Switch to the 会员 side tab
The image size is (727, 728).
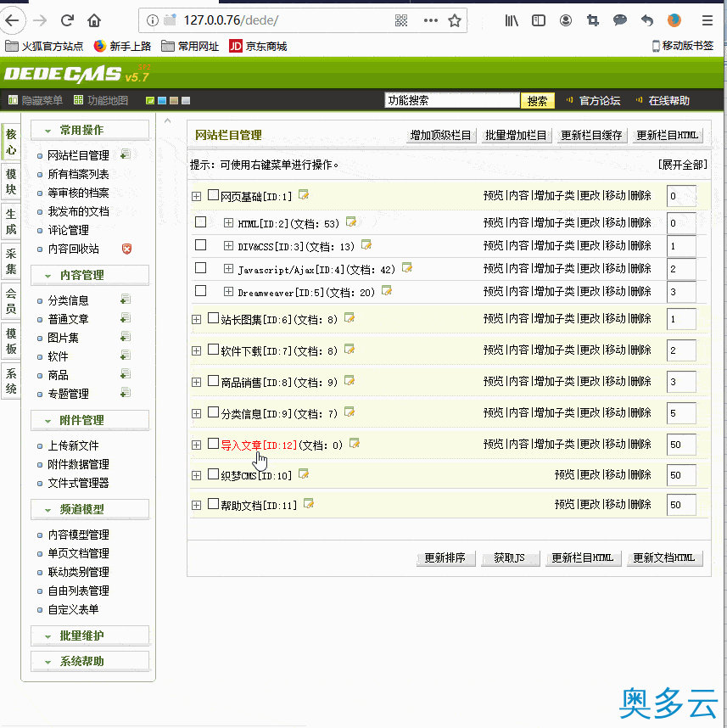(x=11, y=301)
